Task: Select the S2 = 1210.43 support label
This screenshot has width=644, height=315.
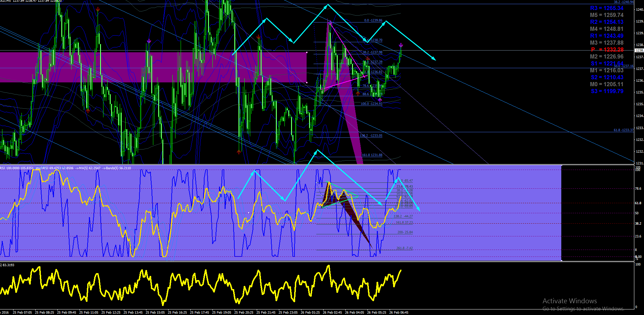Action: tap(607, 78)
